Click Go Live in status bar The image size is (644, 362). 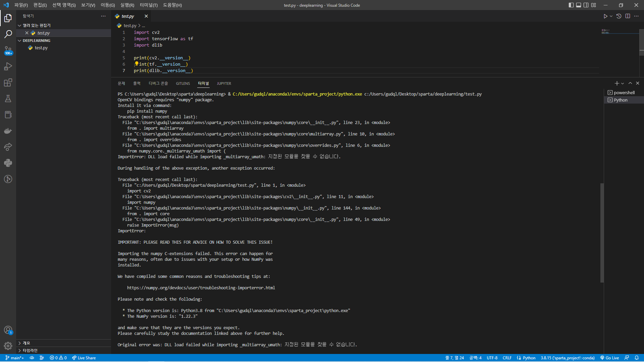pos(609,358)
